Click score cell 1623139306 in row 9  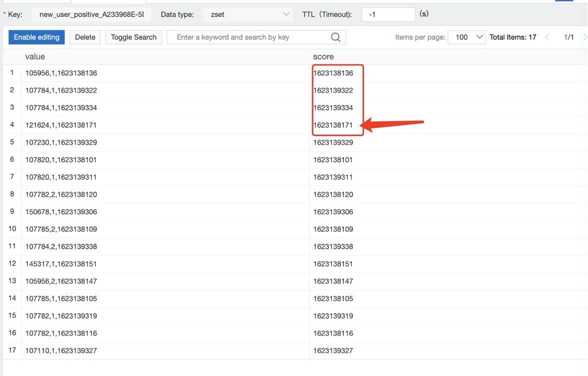(333, 212)
